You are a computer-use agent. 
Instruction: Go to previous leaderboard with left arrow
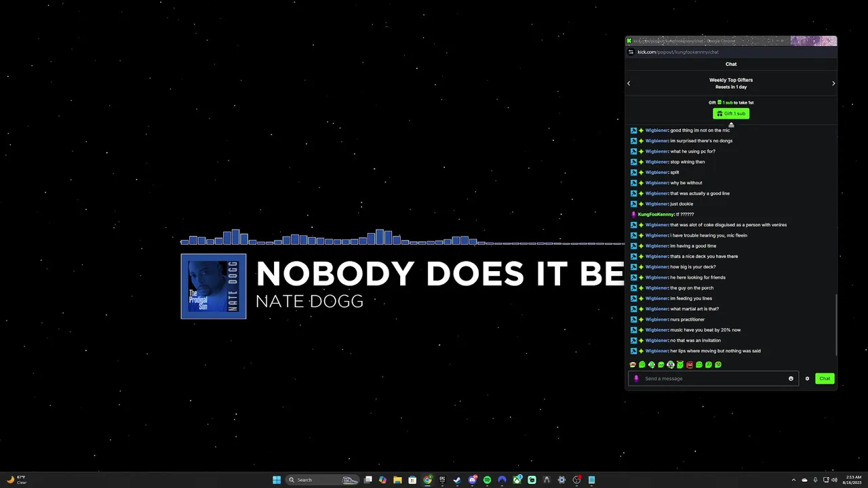pyautogui.click(x=629, y=83)
